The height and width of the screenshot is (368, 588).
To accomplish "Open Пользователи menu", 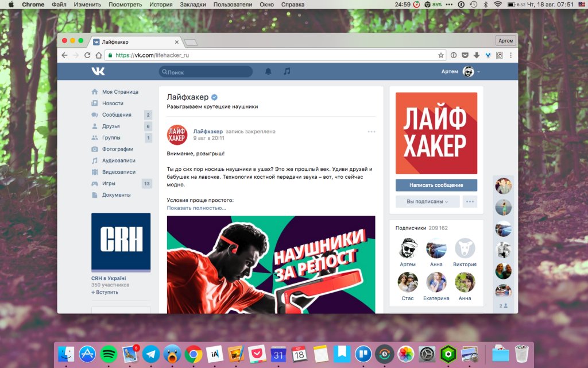I will pyautogui.click(x=233, y=5).
